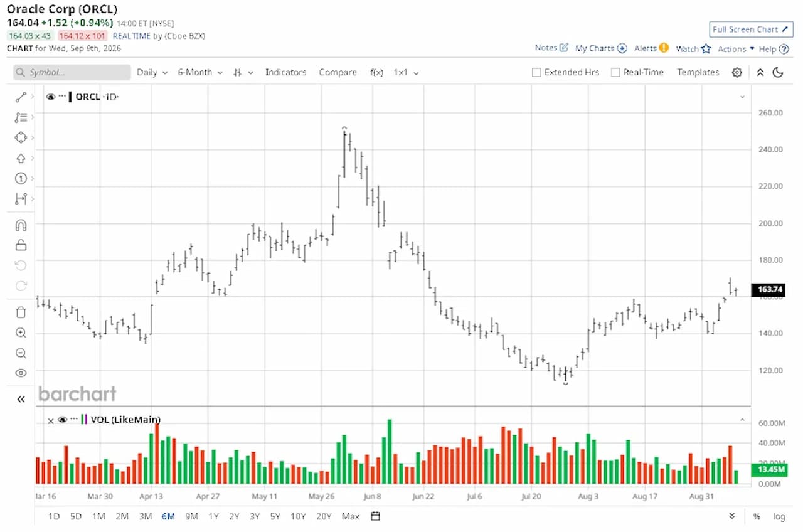
Task: Select the trend line drawing tool
Action: (x=21, y=97)
